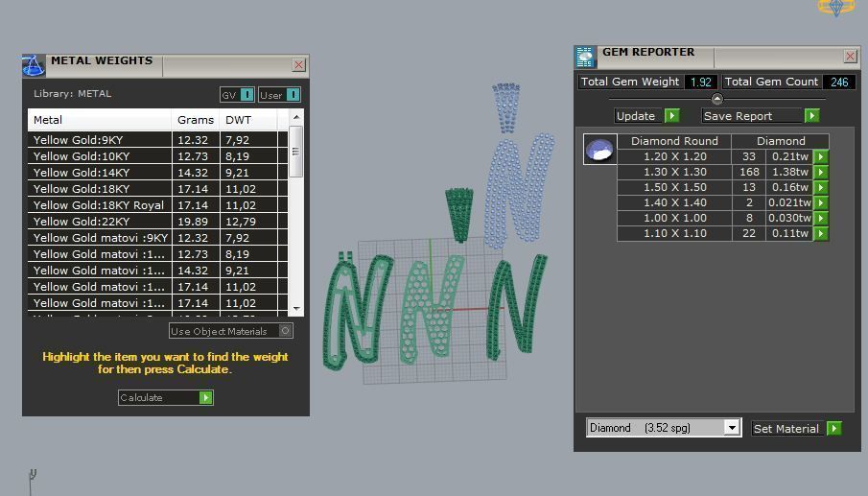Click green arrow next to Set Material
The image size is (868, 496).
[834, 429]
